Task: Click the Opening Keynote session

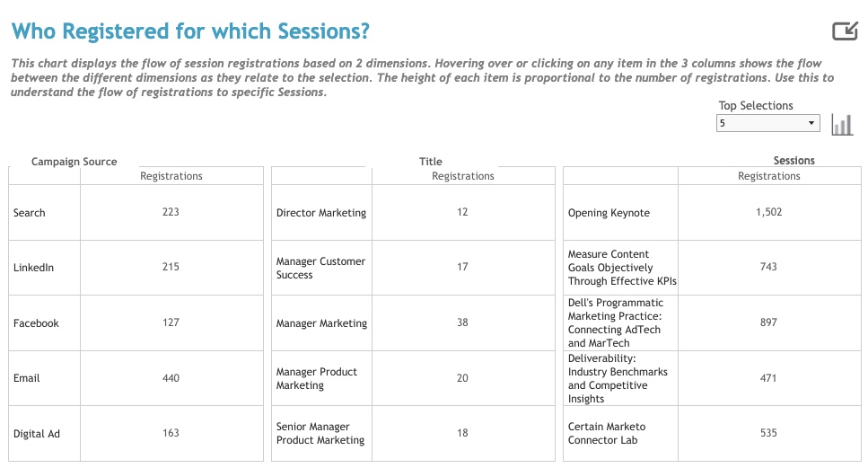Action: coord(609,213)
